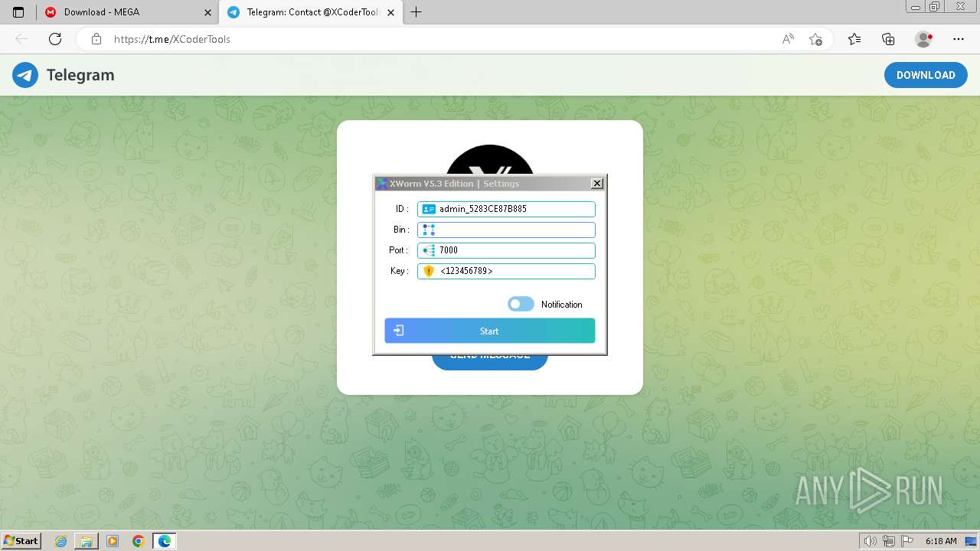Click the login arrow icon on Start

(398, 331)
